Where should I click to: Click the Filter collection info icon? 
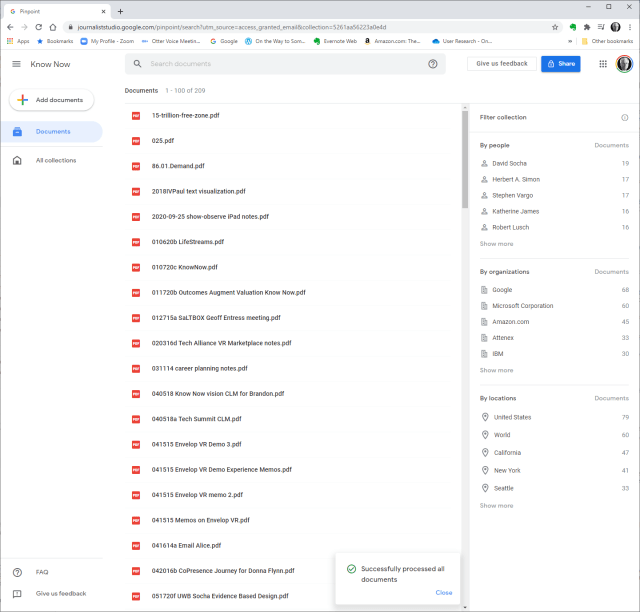(625, 118)
